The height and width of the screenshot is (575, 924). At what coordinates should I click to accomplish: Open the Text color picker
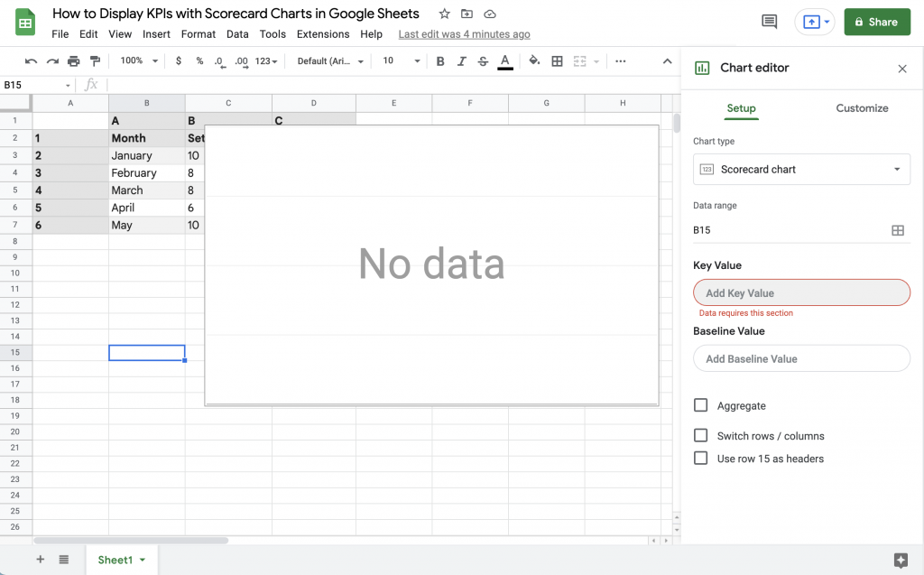pos(507,60)
